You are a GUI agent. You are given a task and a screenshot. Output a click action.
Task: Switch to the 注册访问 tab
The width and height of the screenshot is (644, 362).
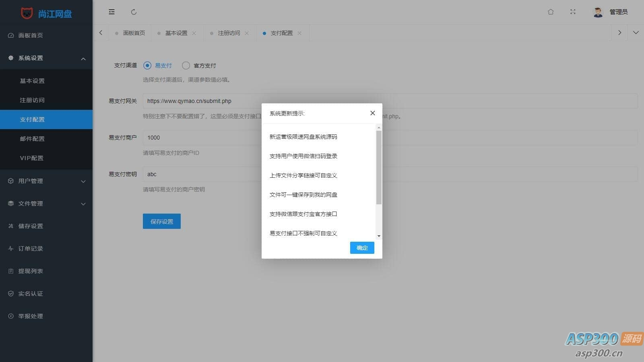coord(229,33)
